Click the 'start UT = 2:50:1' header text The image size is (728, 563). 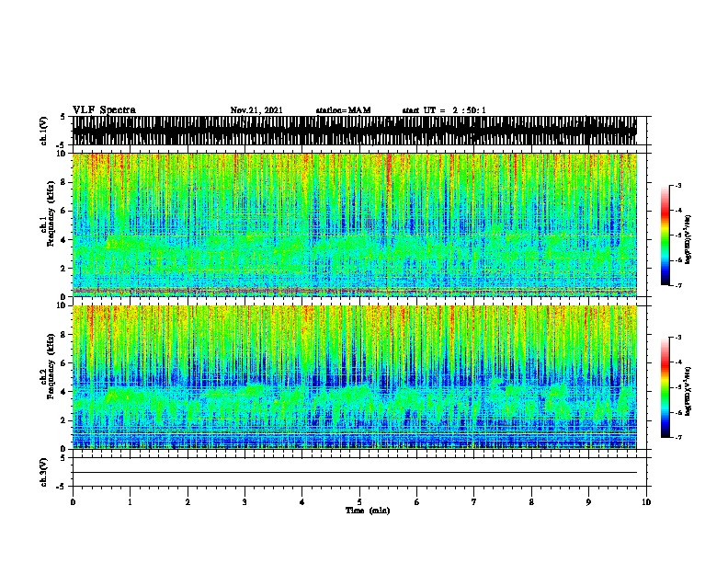click(x=444, y=110)
